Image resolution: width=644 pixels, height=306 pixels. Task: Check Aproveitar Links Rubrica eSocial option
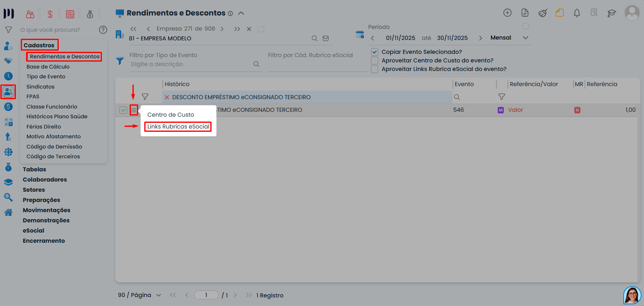(x=375, y=69)
